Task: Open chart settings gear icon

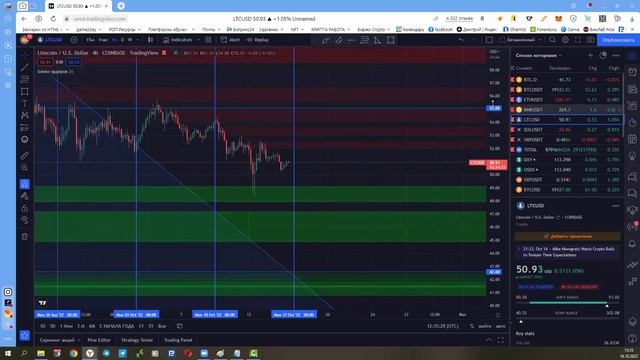Action: point(565,40)
